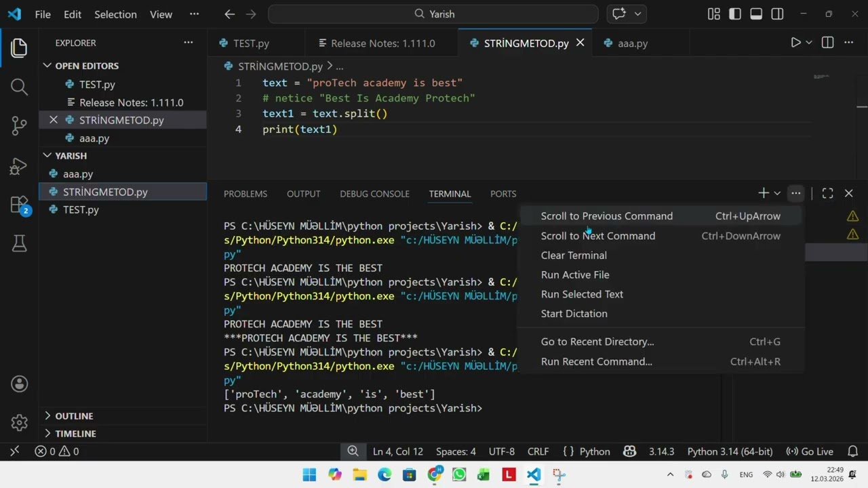Split the editor to the right

[x=827, y=43]
